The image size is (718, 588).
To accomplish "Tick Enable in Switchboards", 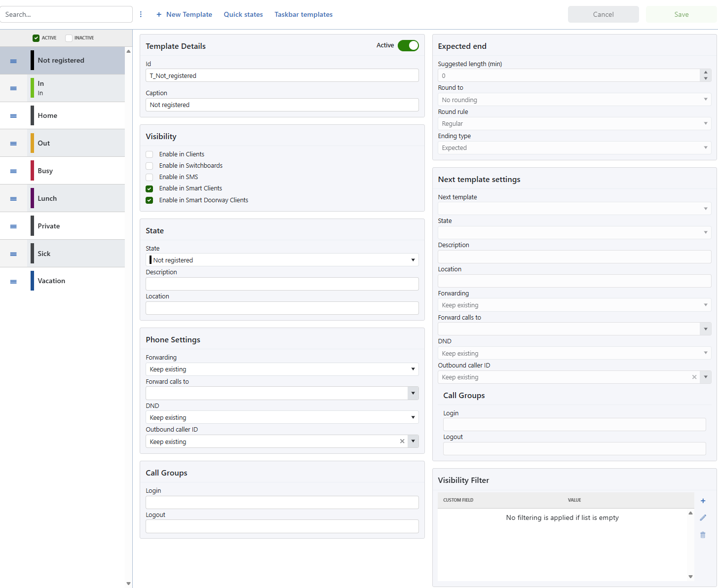I will [x=150, y=166].
